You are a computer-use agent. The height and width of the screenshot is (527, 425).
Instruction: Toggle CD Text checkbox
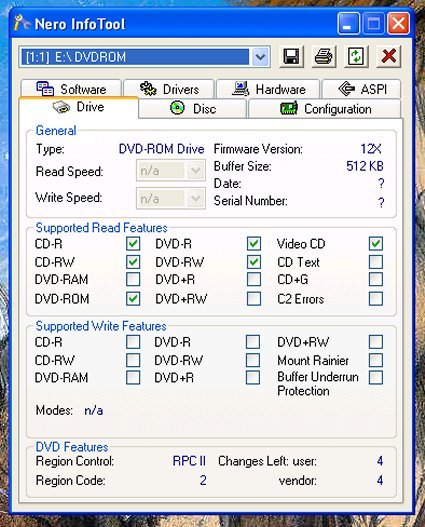pyautogui.click(x=376, y=262)
